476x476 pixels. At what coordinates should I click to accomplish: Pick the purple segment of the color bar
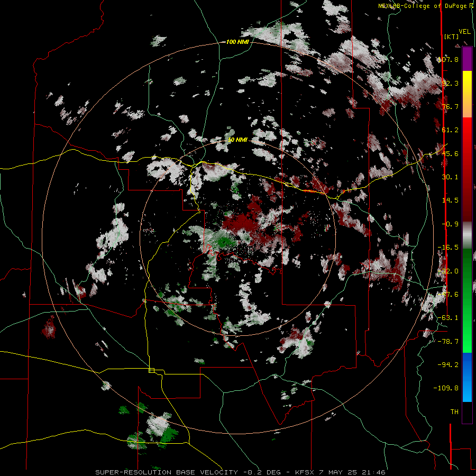tap(467, 59)
